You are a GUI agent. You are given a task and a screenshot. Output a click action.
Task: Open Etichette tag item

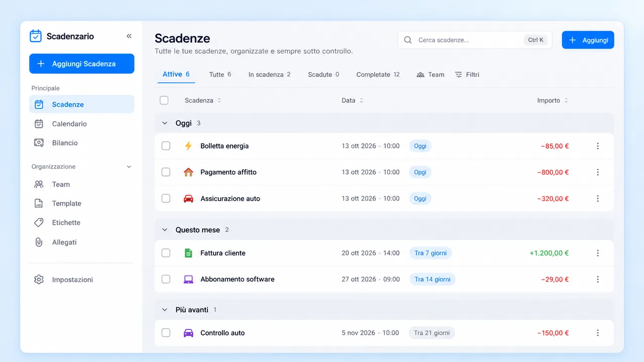coord(82,223)
